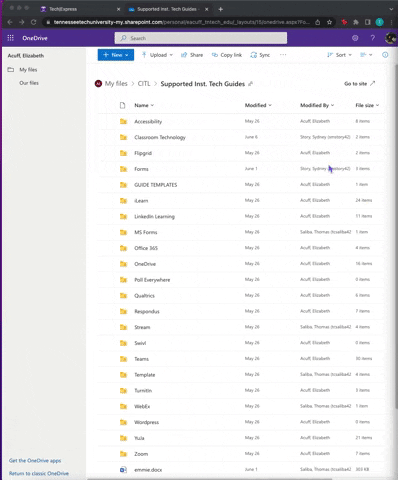Open a new browser tab
This screenshot has width=398, height=480.
coord(221,9)
